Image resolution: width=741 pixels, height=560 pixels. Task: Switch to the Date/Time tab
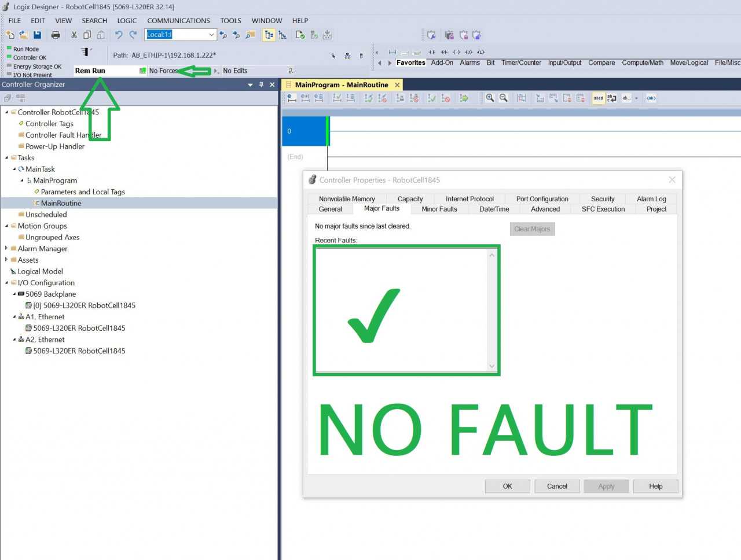[x=494, y=209]
